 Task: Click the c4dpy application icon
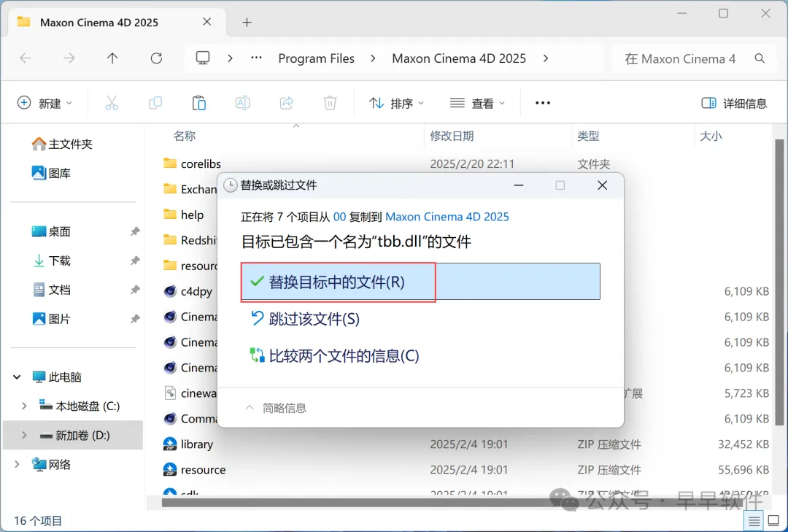click(x=170, y=291)
